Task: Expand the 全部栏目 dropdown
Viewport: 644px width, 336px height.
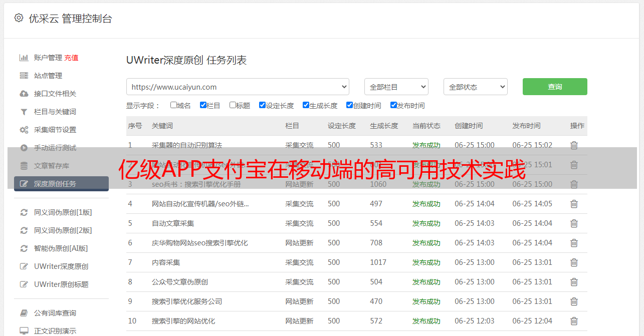Action: (396, 87)
